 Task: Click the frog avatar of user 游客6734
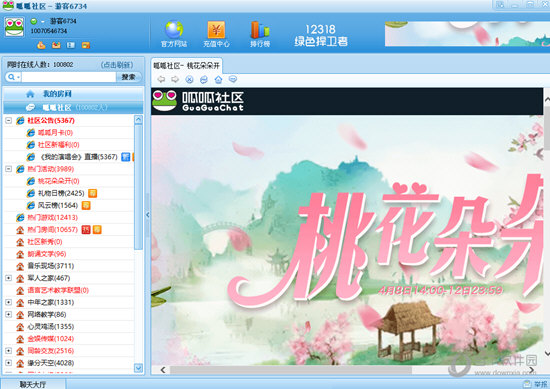tap(14, 27)
